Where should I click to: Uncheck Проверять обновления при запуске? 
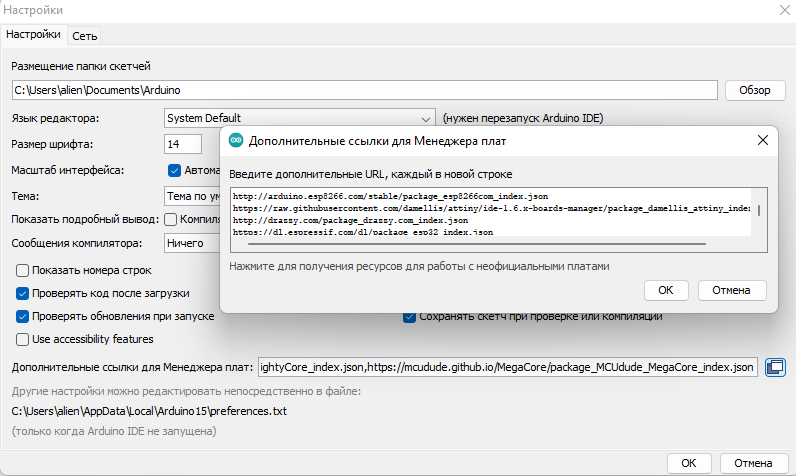tap(22, 316)
